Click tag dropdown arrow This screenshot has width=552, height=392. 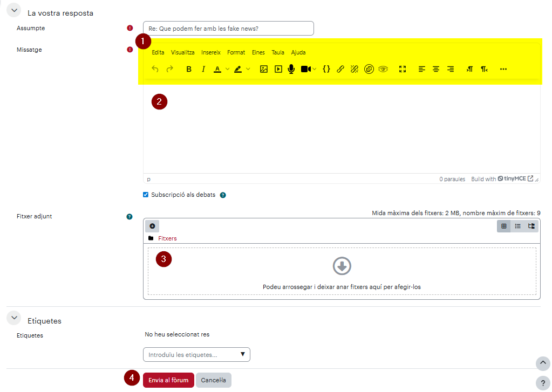243,354
